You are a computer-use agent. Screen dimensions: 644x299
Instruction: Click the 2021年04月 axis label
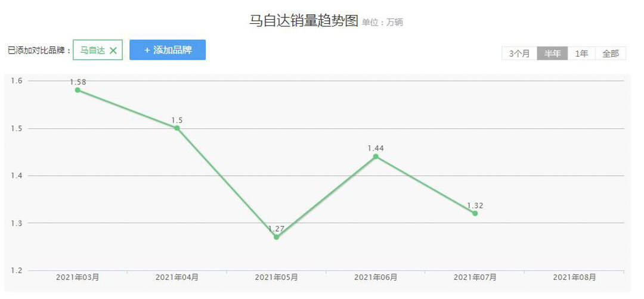coord(177,277)
